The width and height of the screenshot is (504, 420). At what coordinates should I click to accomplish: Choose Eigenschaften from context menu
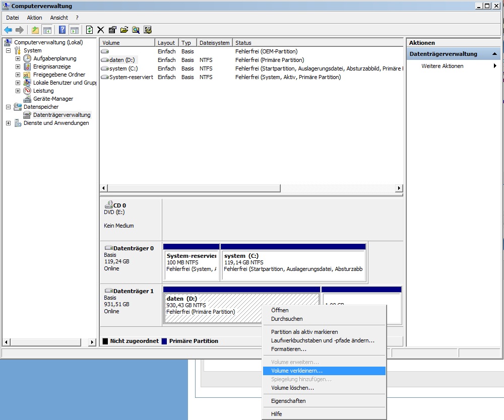coord(324,401)
